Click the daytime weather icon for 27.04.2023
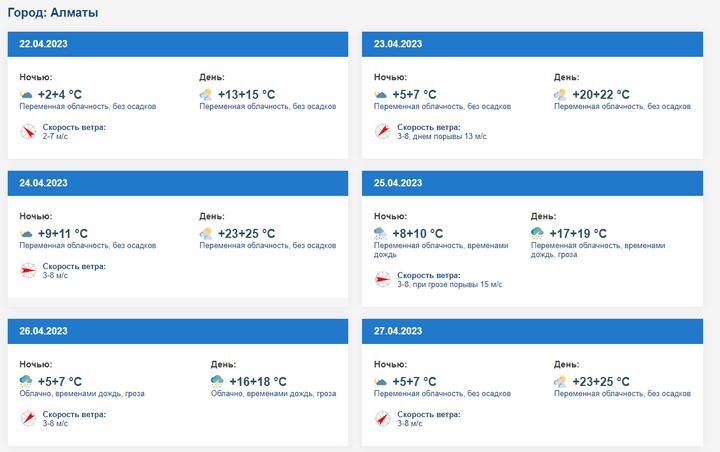Screen dimensions: 720x452 tap(561, 382)
